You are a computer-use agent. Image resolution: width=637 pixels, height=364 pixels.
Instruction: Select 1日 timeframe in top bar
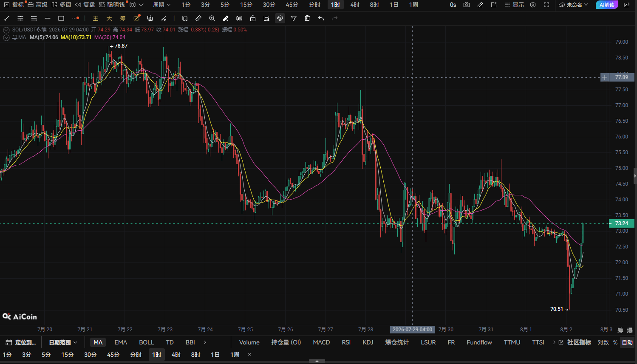coord(394,5)
